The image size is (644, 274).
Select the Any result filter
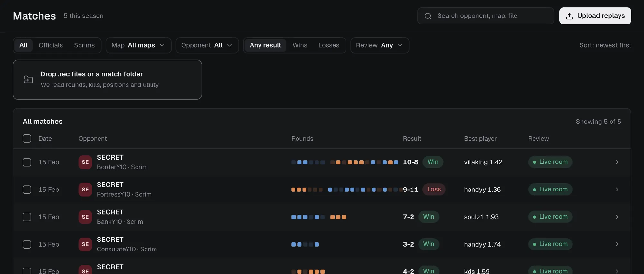click(265, 45)
